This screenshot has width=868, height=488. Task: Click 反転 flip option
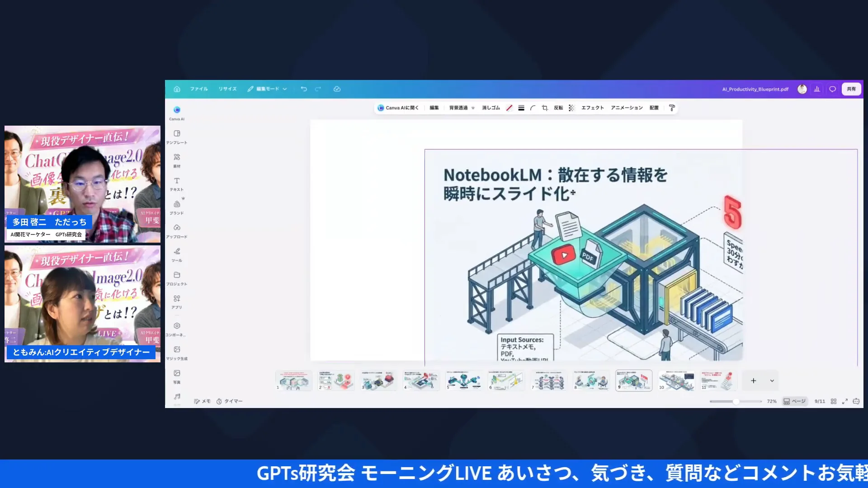(558, 108)
